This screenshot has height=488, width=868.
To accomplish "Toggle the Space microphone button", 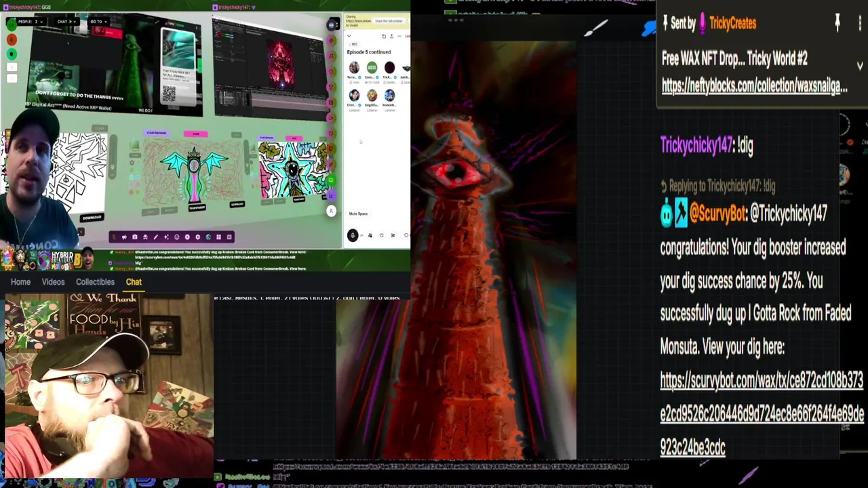I will 353,235.
